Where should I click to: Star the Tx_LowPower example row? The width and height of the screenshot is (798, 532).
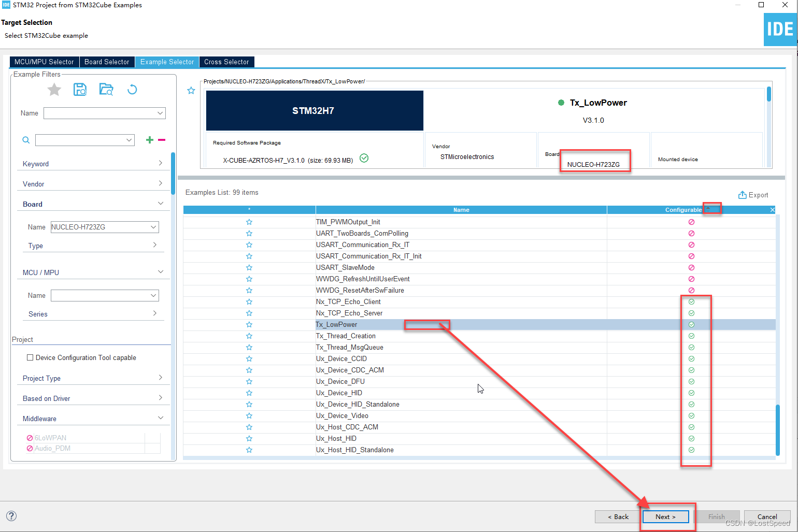pyautogui.click(x=249, y=324)
